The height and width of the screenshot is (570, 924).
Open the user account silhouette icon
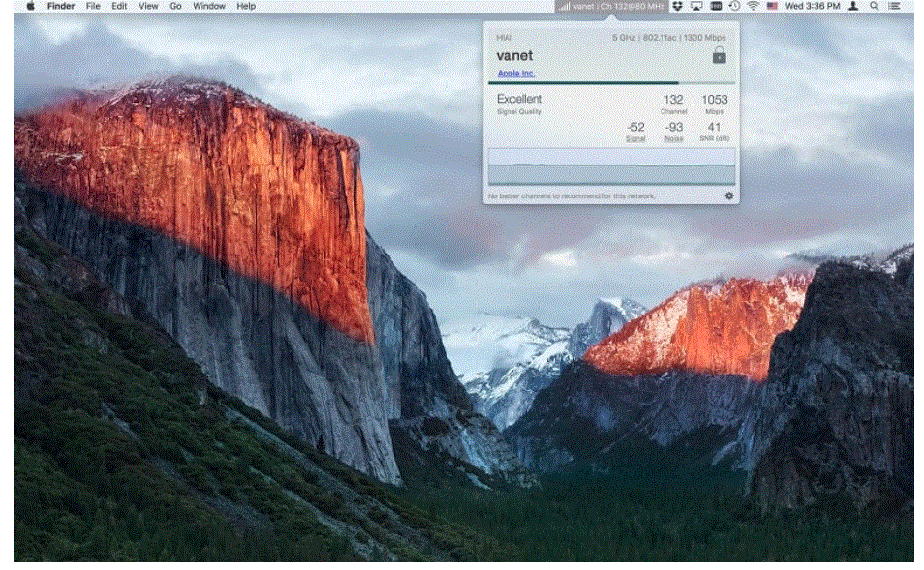pyautogui.click(x=852, y=6)
